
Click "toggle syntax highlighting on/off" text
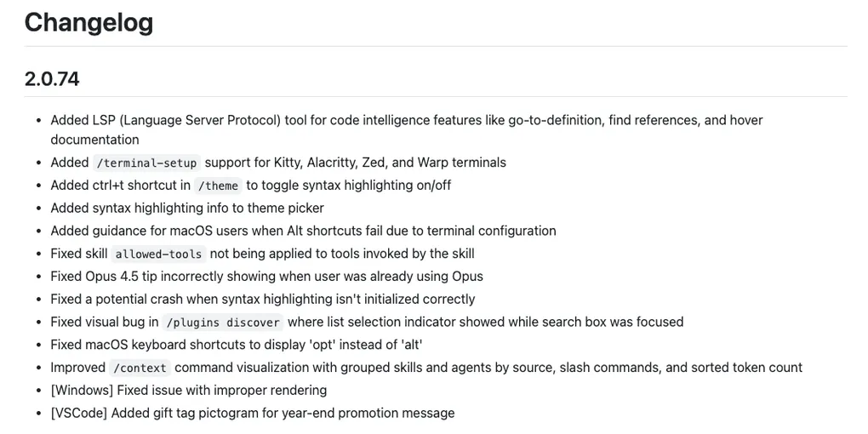click(357, 186)
